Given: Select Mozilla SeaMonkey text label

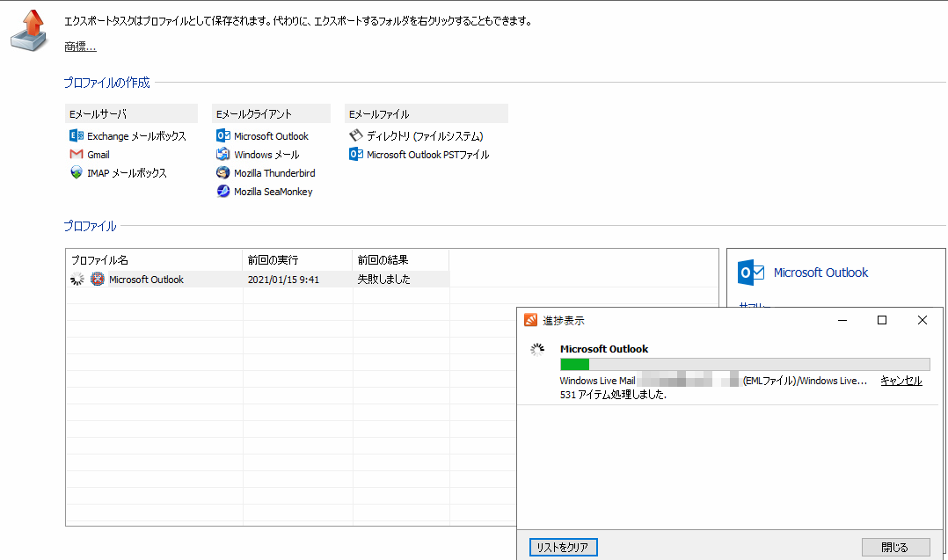Looking at the screenshot, I should tap(273, 192).
